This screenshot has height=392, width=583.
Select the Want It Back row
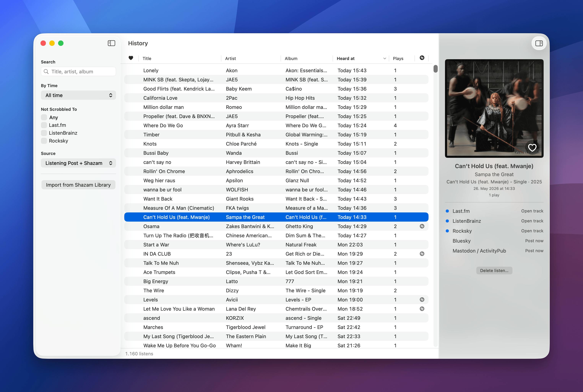(x=276, y=199)
